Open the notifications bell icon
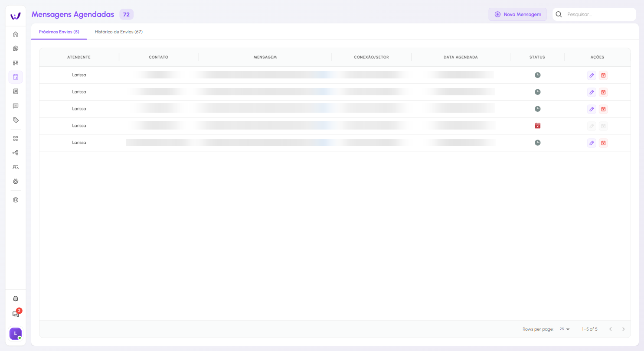The height and width of the screenshot is (351, 644). pos(16,299)
